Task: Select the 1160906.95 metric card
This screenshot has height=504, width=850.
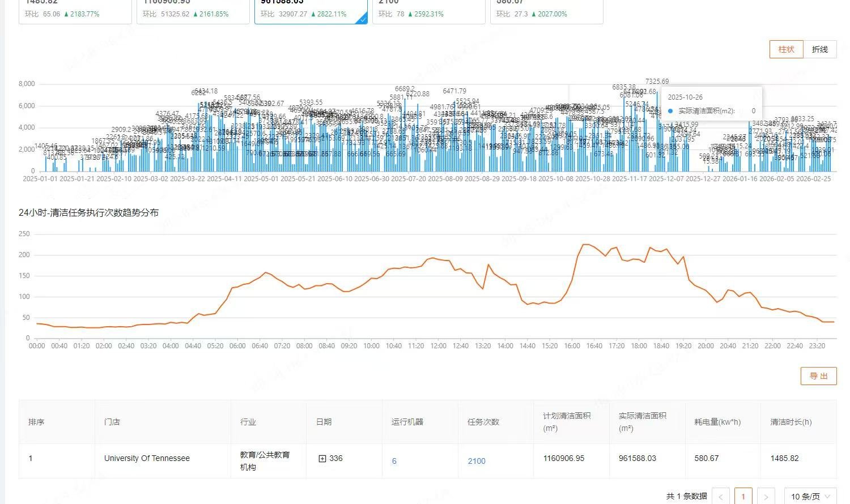Action: click(x=193, y=11)
